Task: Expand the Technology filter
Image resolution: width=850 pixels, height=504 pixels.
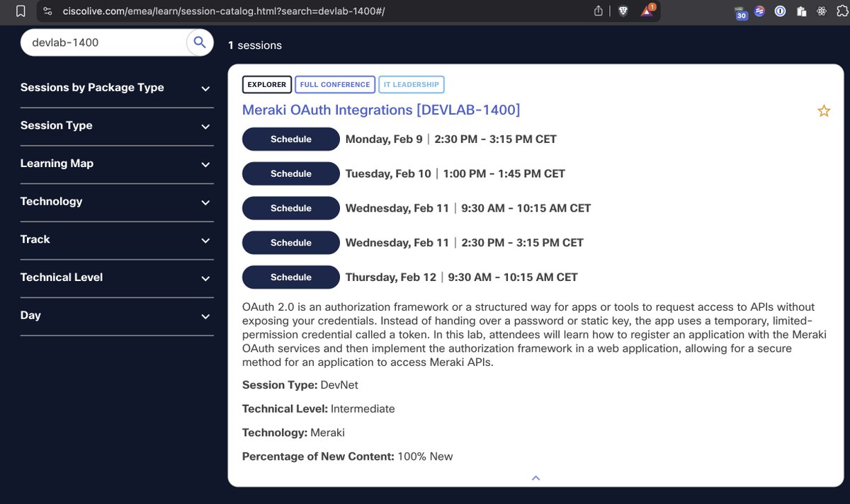Action: 117,202
